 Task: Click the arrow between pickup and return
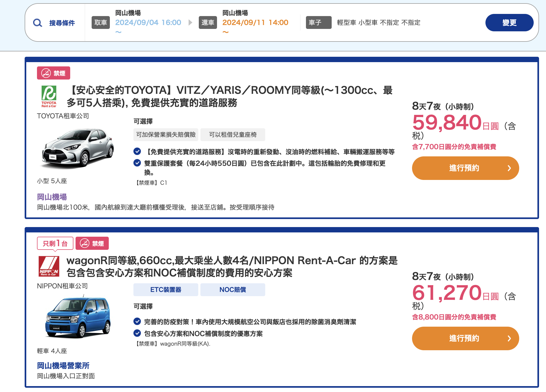pyautogui.click(x=190, y=22)
